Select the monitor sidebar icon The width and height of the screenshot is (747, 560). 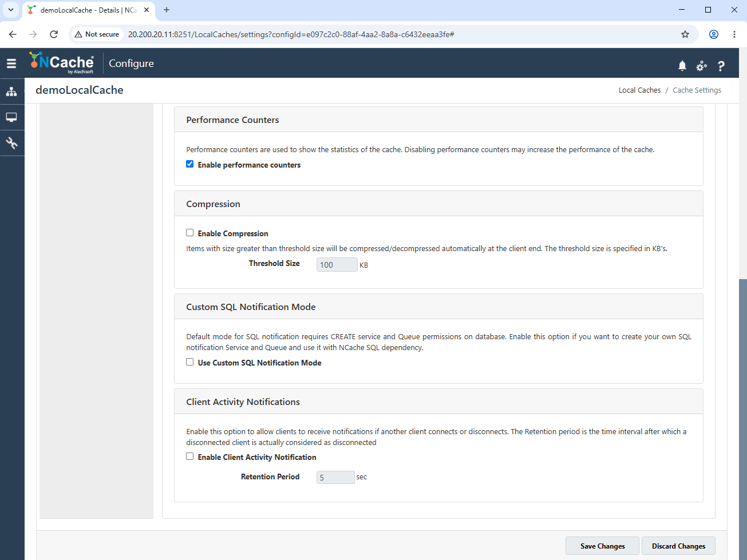coord(11,117)
